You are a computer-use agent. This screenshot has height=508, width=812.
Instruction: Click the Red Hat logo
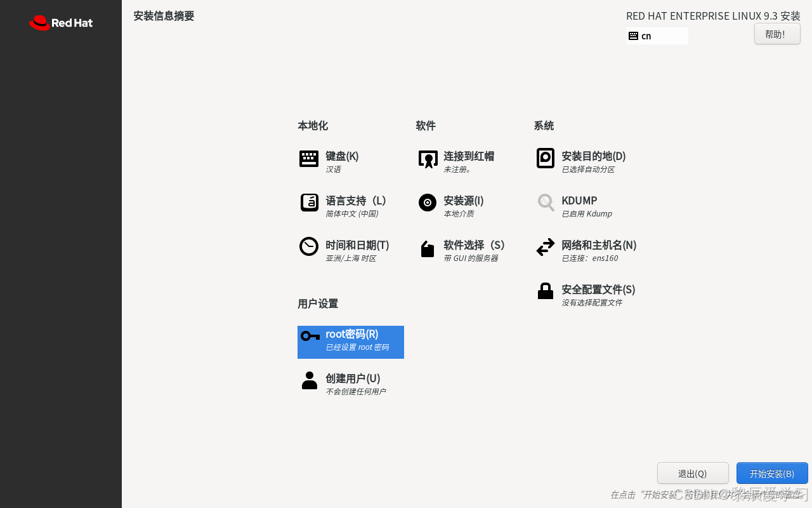[x=61, y=23]
